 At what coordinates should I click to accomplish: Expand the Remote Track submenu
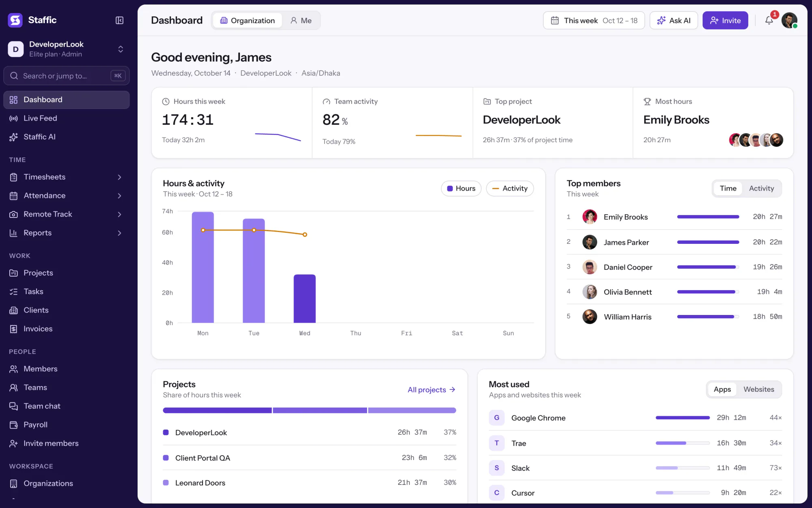click(x=119, y=215)
